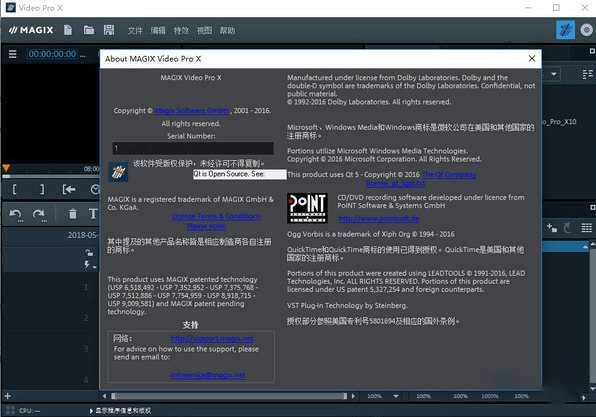Expand the dropdown in the media pool header
The height and width of the screenshot is (417, 596).
(554, 74)
